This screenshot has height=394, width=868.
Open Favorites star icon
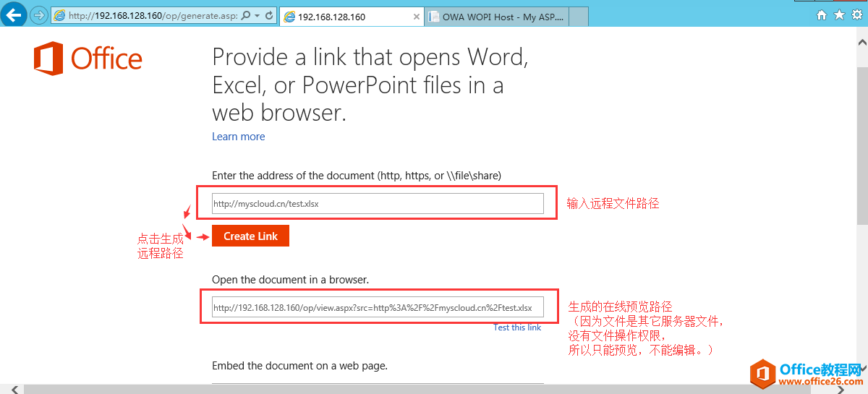tap(838, 14)
